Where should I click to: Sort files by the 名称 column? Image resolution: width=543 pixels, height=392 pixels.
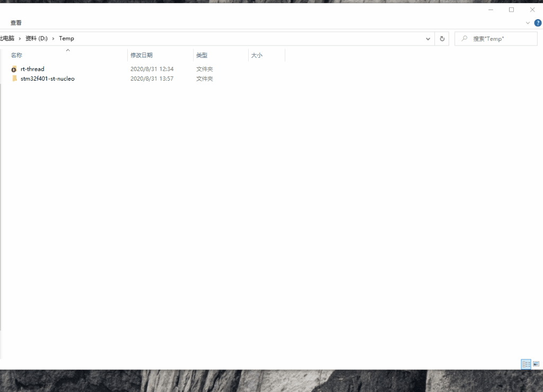click(16, 55)
